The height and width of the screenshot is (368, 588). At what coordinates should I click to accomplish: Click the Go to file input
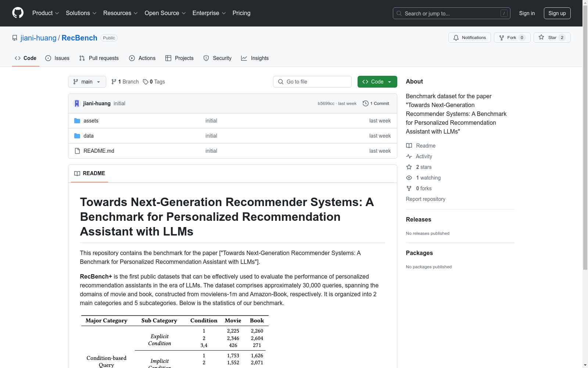[312, 82]
